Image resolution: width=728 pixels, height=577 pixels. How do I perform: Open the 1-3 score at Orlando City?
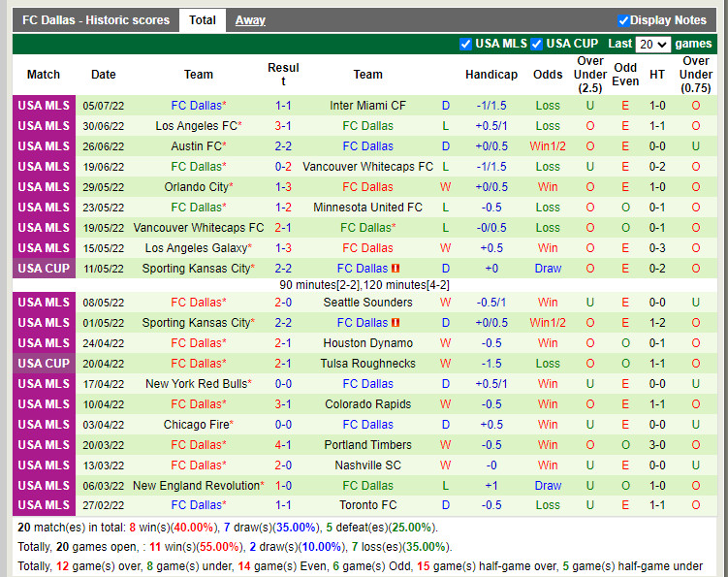click(x=283, y=187)
